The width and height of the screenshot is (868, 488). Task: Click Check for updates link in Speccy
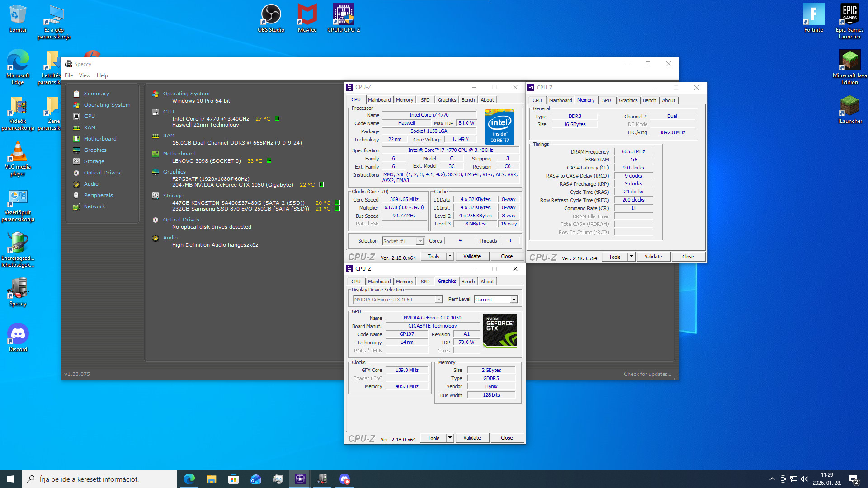[647, 374]
